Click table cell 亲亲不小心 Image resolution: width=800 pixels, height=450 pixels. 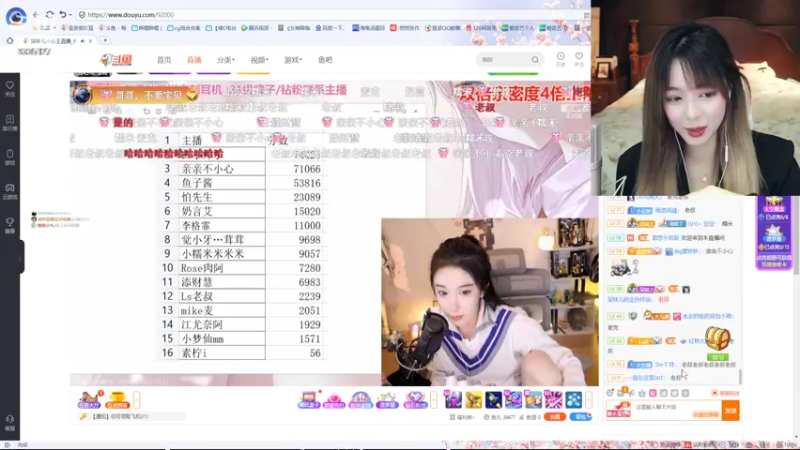222,169
